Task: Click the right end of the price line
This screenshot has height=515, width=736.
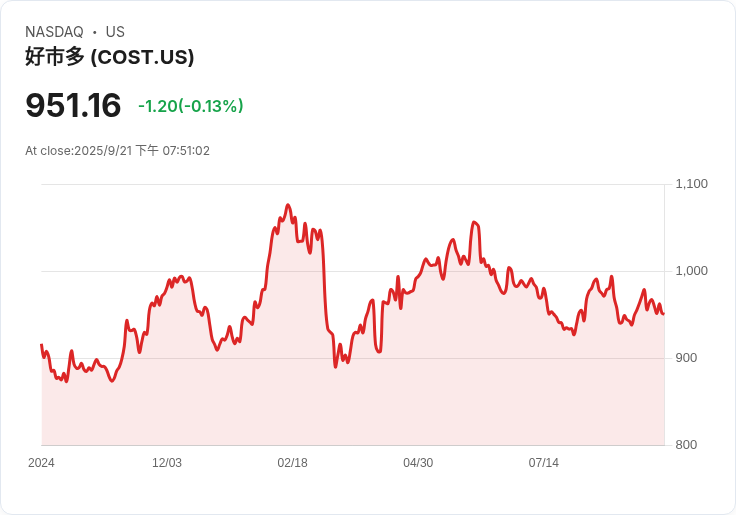Action: (x=663, y=314)
